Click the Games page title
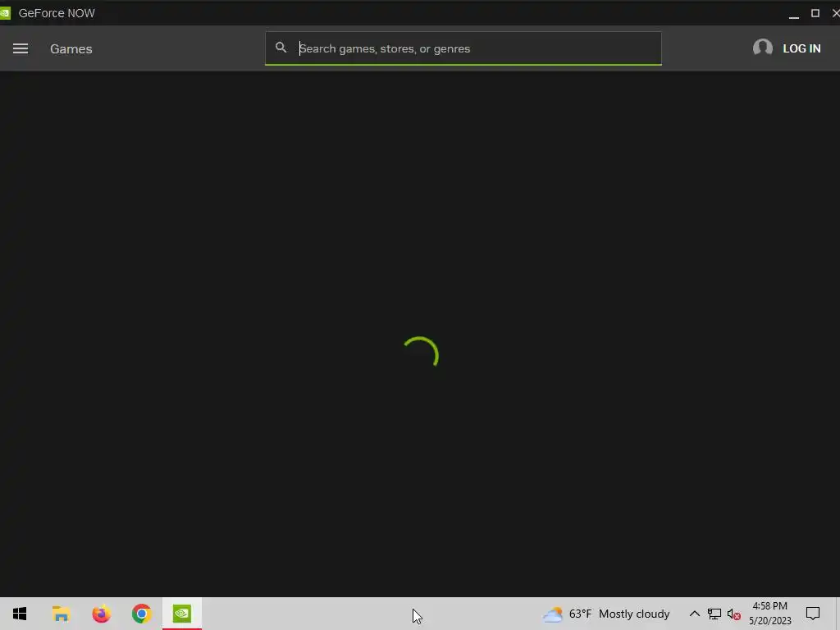 pyautogui.click(x=71, y=48)
